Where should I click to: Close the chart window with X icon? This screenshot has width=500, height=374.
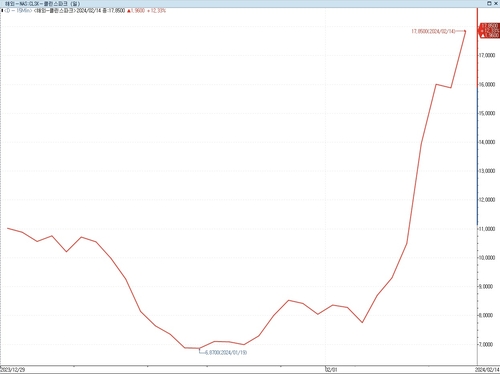(x=496, y=3)
